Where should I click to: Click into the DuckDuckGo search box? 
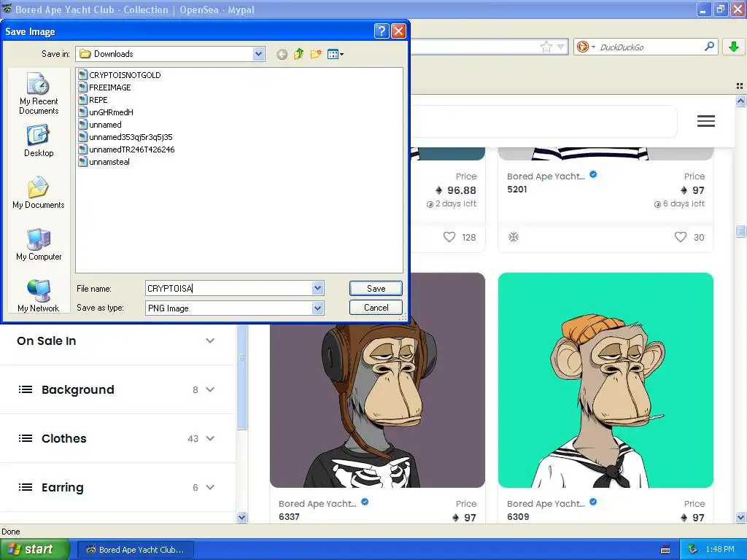pos(650,47)
